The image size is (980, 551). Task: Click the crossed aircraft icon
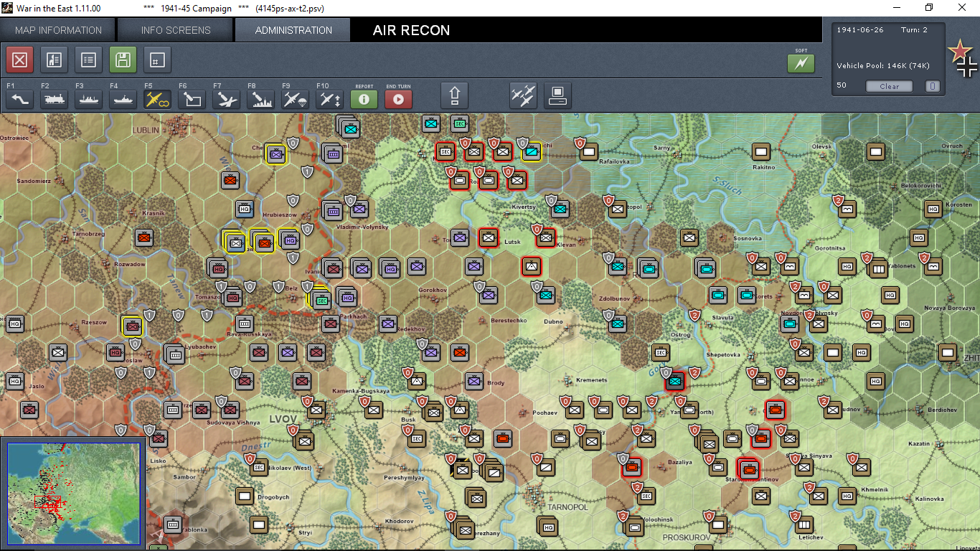coord(523,95)
